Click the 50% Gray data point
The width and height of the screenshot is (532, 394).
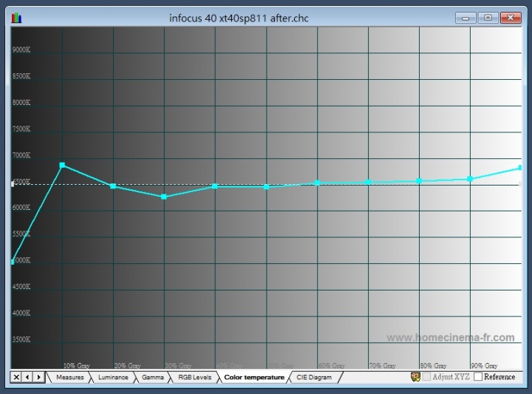pyautogui.click(x=266, y=186)
